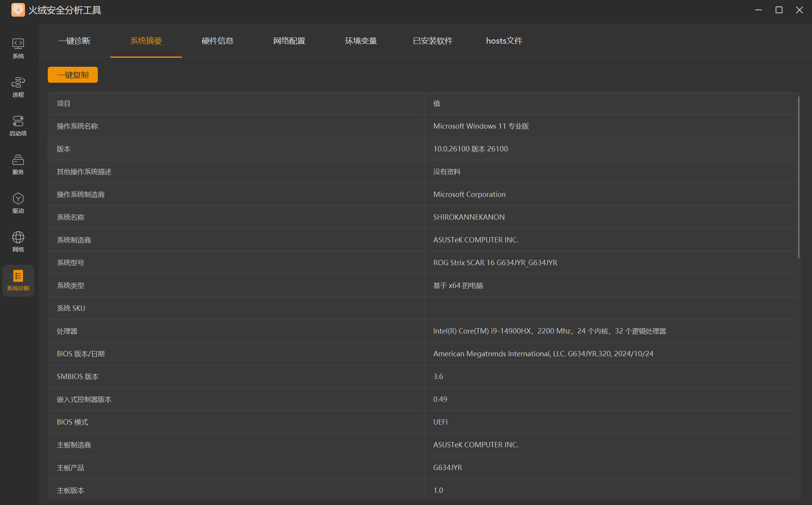
Task: Select the 系统 SKU row label
Action: point(71,308)
